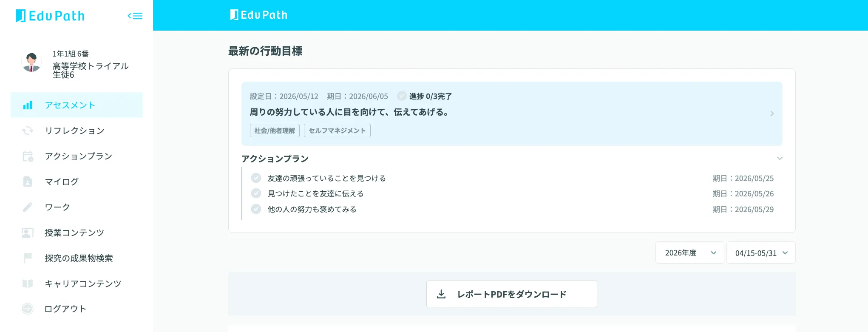Toggle the check for 友達の頑張っていることを見つける
This screenshot has width=868, height=332.
point(256,178)
